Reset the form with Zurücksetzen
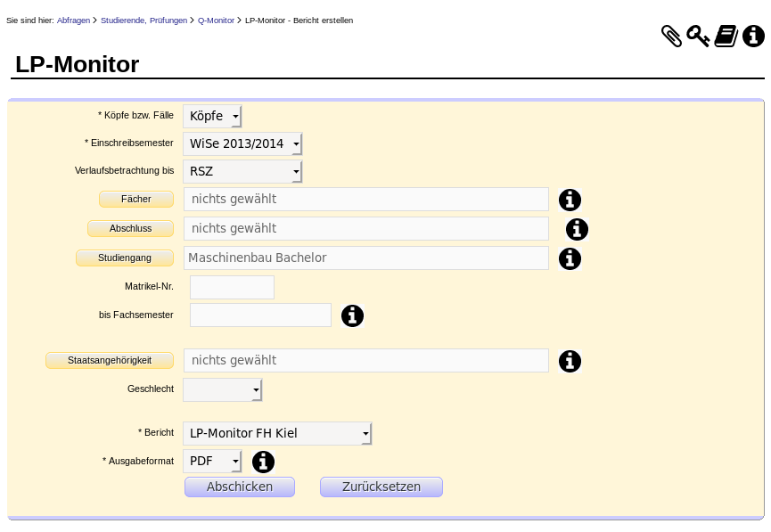Viewport: 771px width, 532px height. [x=381, y=487]
